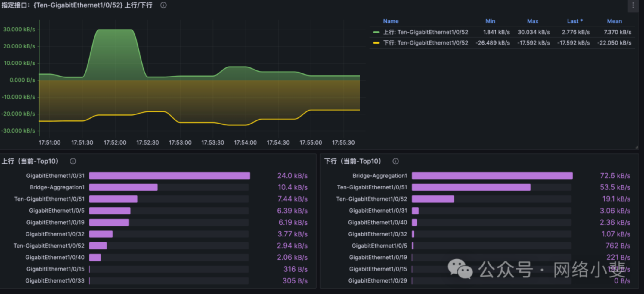Click the 30.000 kB/s y-axis label

tap(19, 30)
